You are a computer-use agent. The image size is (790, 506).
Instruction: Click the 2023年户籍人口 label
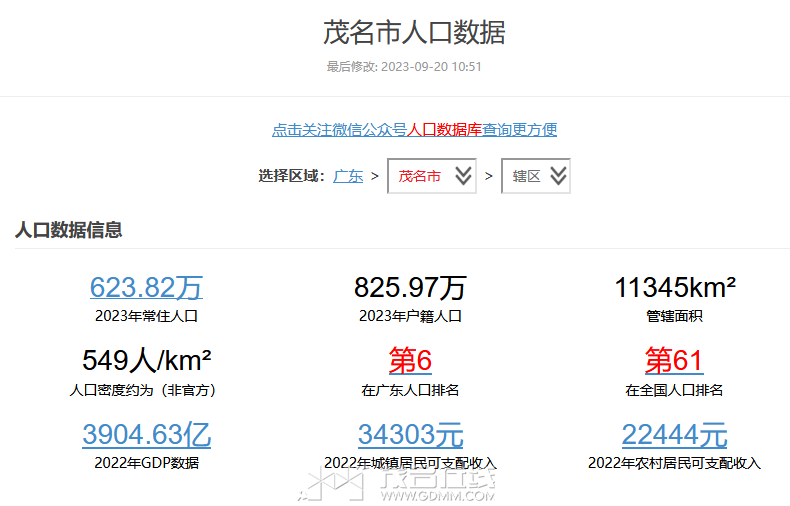pyautogui.click(x=410, y=316)
